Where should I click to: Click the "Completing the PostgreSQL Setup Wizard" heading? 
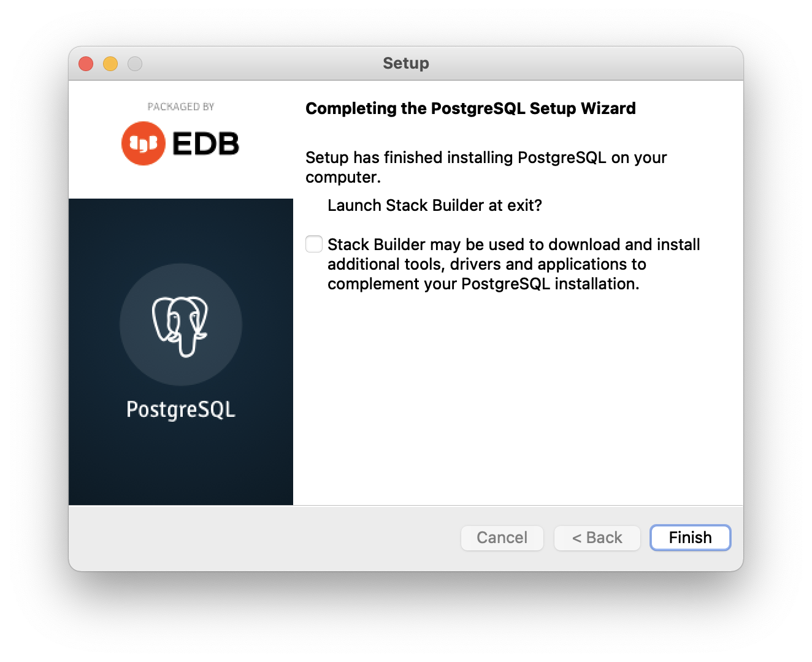click(x=470, y=108)
